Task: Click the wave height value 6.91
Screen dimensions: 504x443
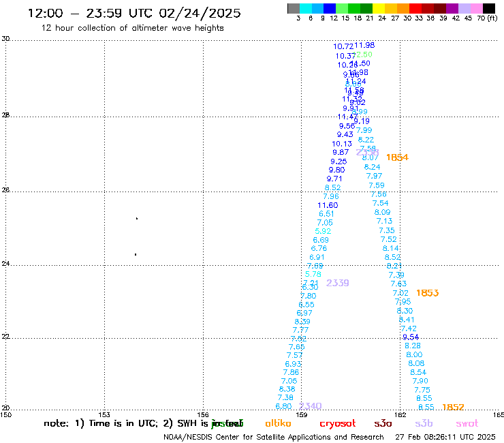Action: [317, 258]
